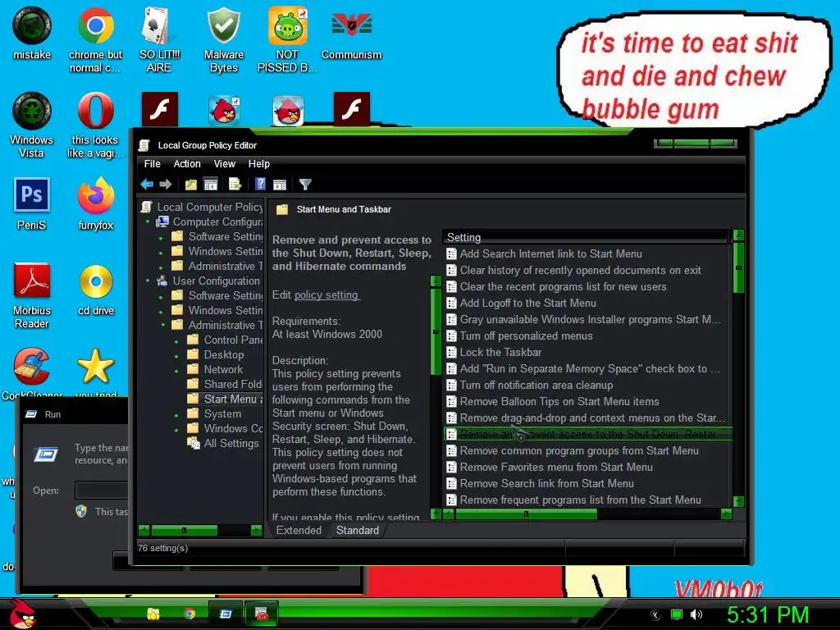This screenshot has height=630, width=840.
Task: Select 'Turn off personalized menus' setting
Action: pyautogui.click(x=526, y=336)
